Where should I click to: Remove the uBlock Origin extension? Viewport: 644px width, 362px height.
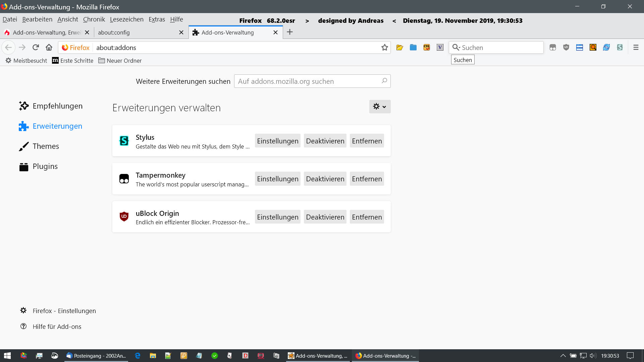point(367,217)
